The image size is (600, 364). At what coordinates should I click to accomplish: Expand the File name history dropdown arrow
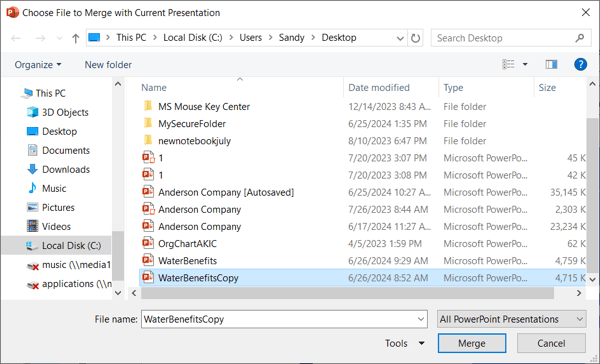click(x=421, y=319)
